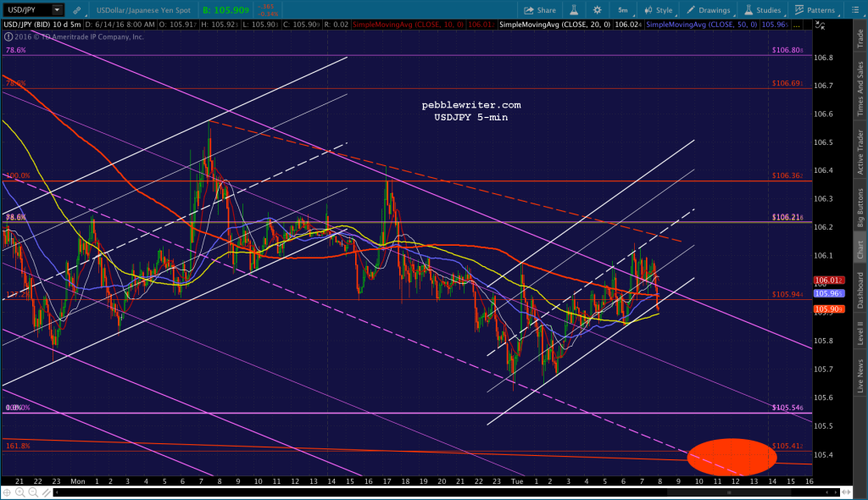Click the red target ellipse drawing
The image size is (868, 500).
click(732, 458)
